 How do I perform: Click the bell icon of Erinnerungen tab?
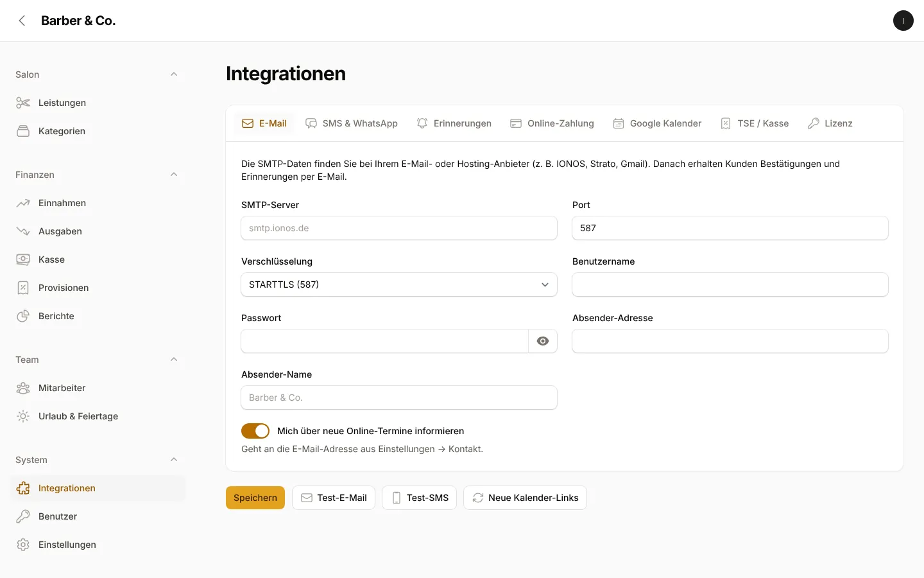pos(422,123)
